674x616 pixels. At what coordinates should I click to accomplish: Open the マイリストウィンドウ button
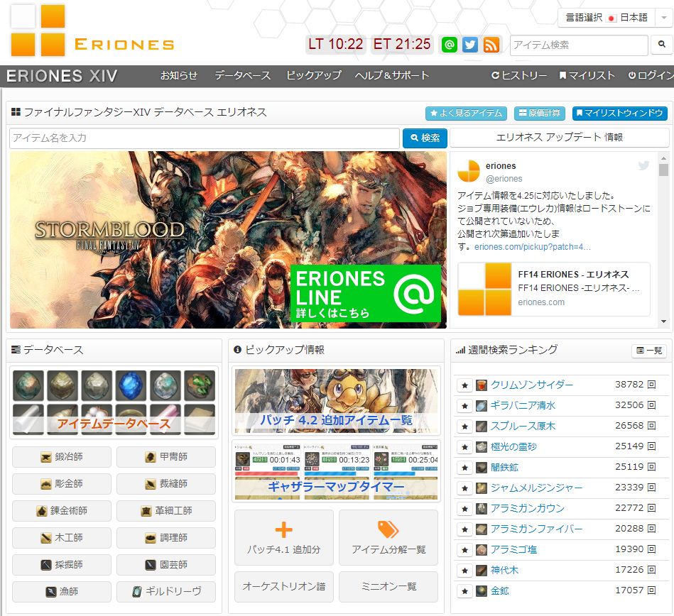pos(620,114)
